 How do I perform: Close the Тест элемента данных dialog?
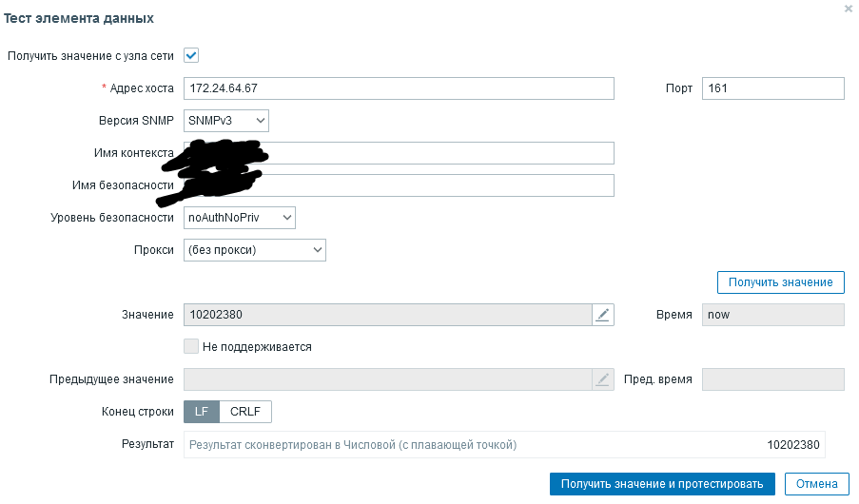pos(849,9)
